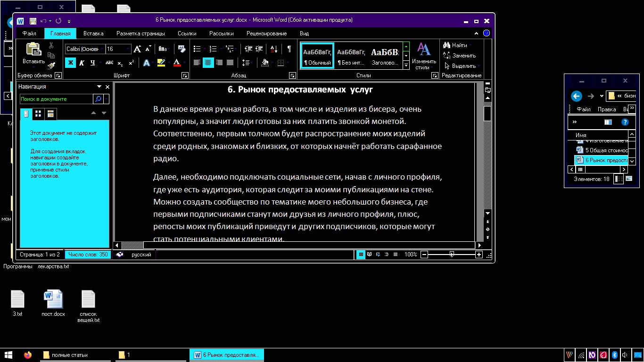Click the Paste (Вставить) clipboard icon
This screenshot has width=644, height=362.
[33, 49]
